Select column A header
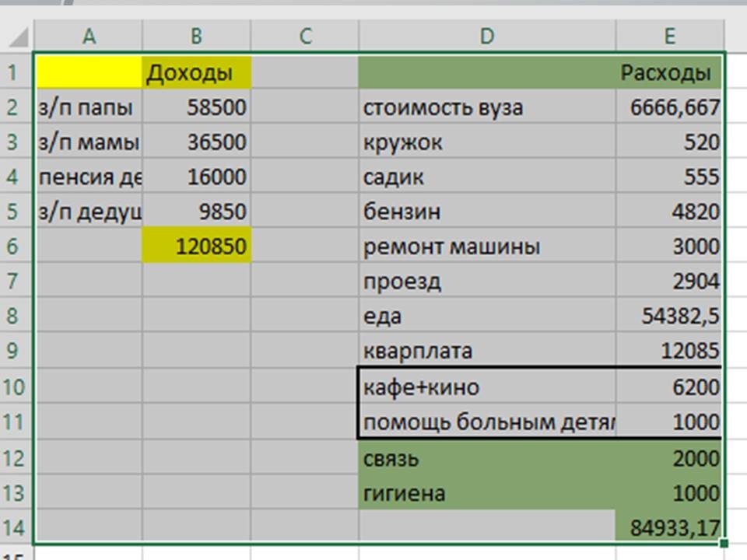The height and width of the screenshot is (560, 747). [89, 36]
